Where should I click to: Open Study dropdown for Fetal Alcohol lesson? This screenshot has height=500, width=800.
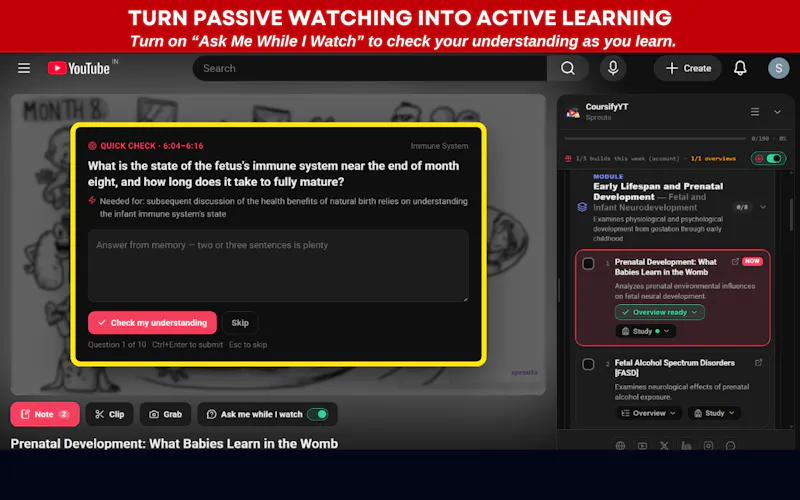pos(714,413)
